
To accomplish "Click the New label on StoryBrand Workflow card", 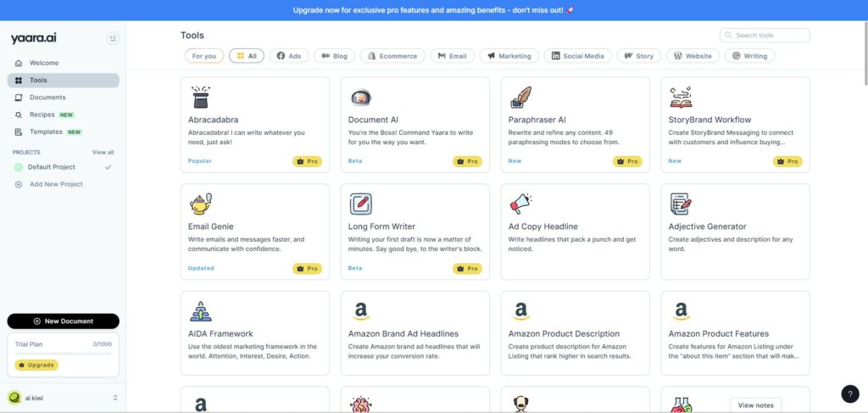I will 675,161.
